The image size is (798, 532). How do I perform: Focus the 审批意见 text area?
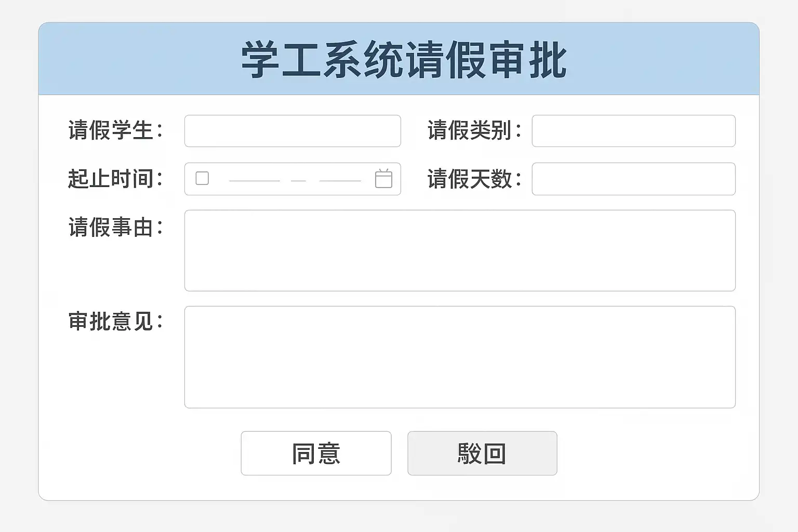point(460,357)
